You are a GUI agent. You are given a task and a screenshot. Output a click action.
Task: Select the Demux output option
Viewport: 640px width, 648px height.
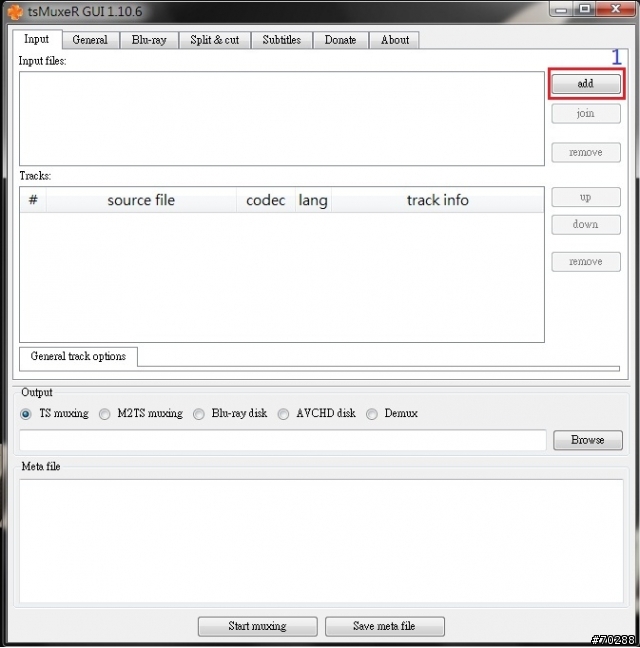372,414
